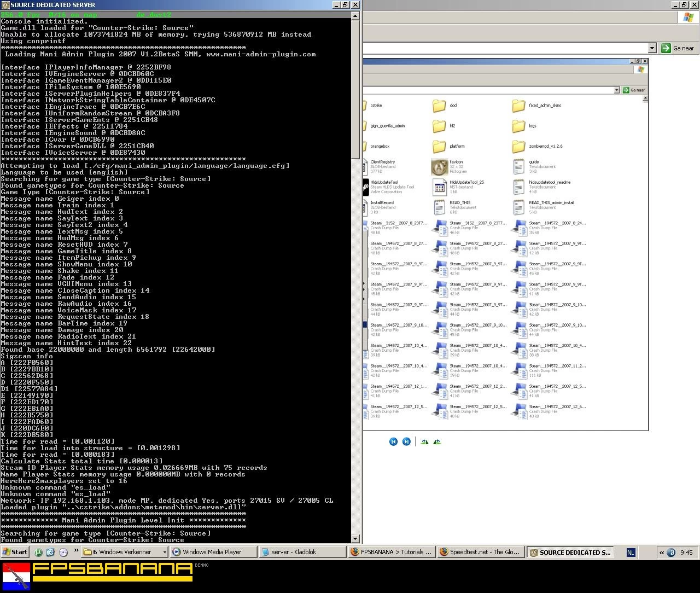The image size is (700, 593).
Task: Click the 'Console initialized.' console line
Action: [45, 21]
